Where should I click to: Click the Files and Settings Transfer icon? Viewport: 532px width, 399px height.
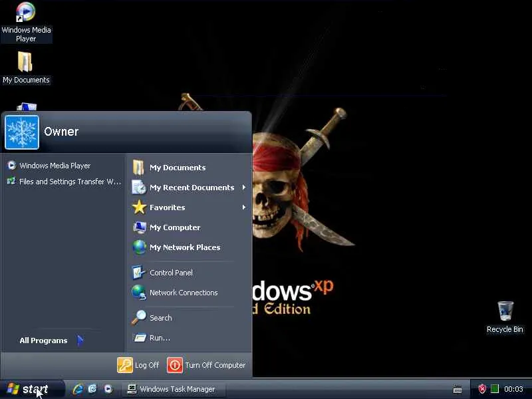(11, 181)
